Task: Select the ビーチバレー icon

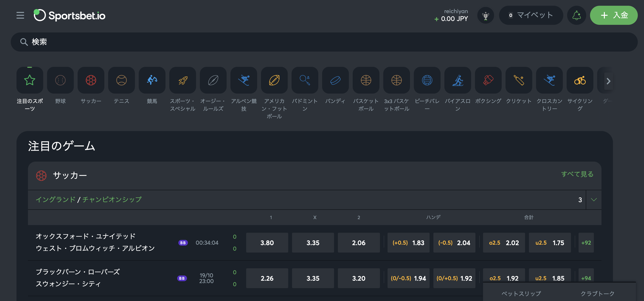Action: (427, 80)
